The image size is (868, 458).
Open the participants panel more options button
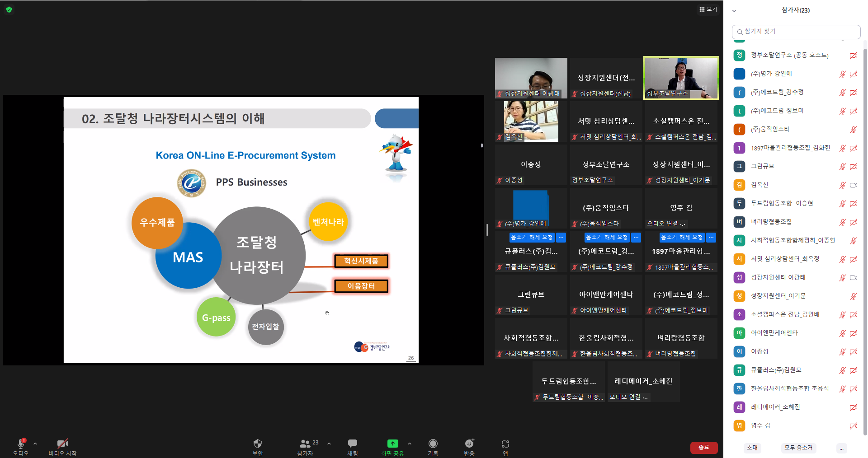tap(841, 448)
